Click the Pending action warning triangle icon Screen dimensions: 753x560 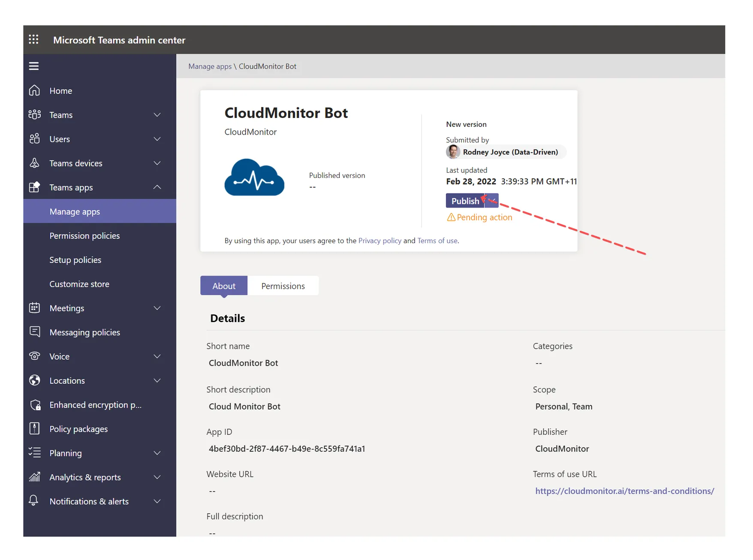(451, 217)
